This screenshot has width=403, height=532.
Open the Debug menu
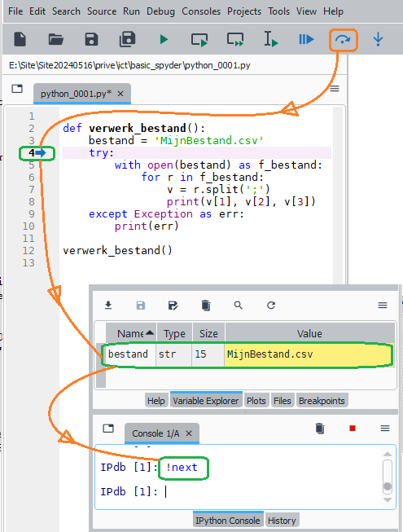tap(160, 11)
